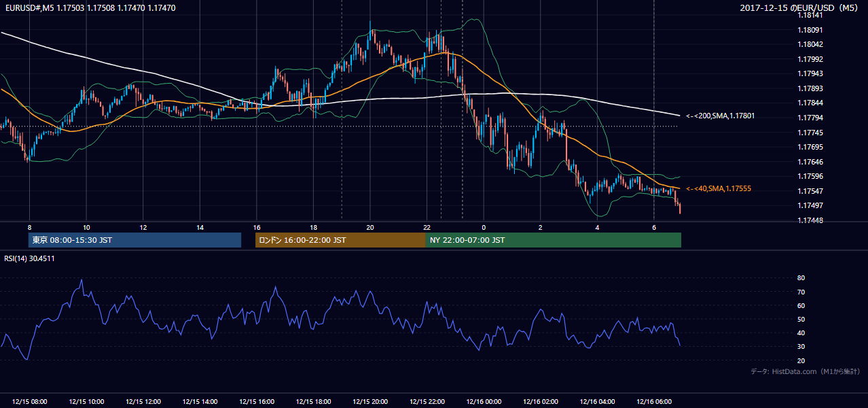Viewport: 868px width, 408px height.
Task: Click the RSI 60 level label
Action: coord(801,305)
